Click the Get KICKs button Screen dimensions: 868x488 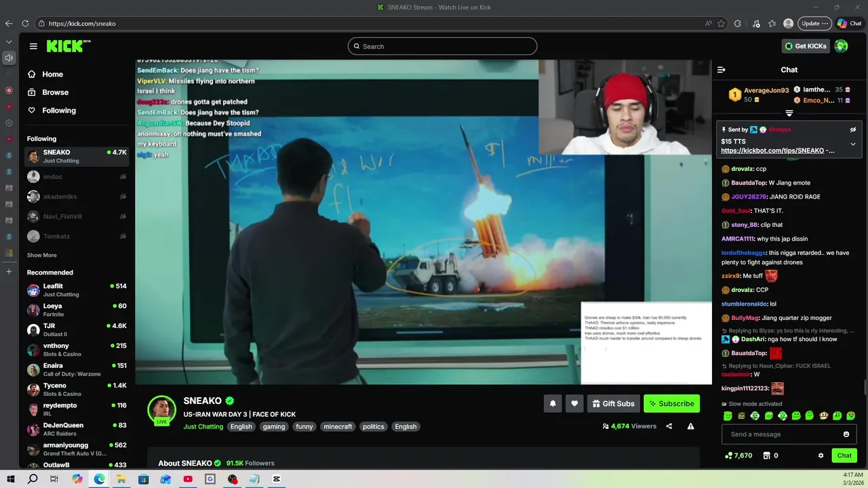pos(806,46)
